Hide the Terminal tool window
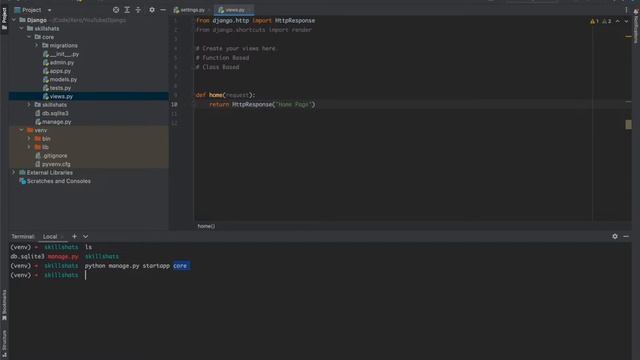This screenshot has width=640, height=360. coord(626,236)
